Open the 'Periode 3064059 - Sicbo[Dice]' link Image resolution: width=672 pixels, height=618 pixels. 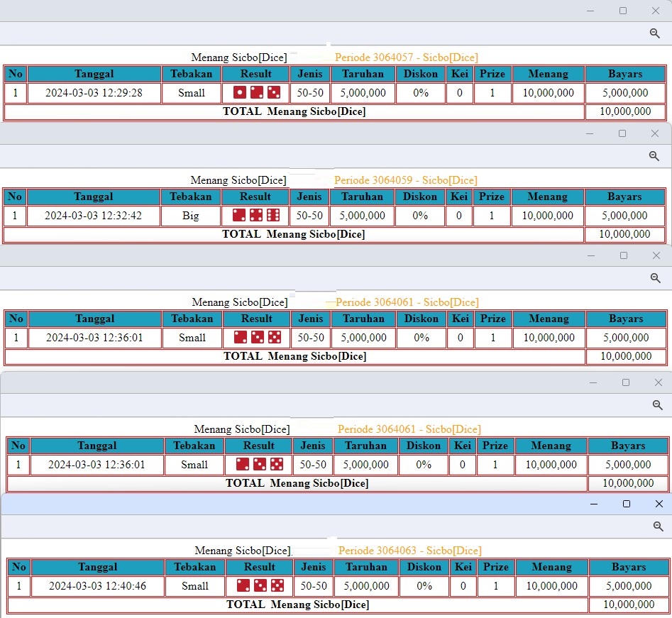click(x=405, y=180)
